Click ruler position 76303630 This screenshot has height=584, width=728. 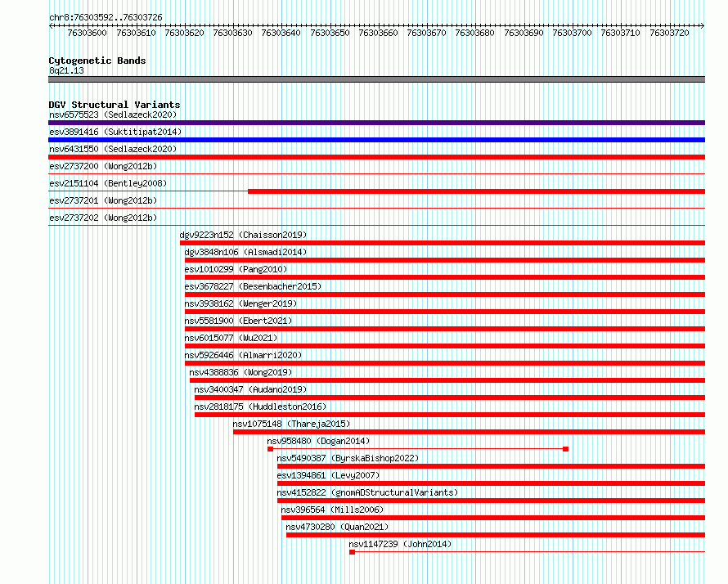[232, 33]
